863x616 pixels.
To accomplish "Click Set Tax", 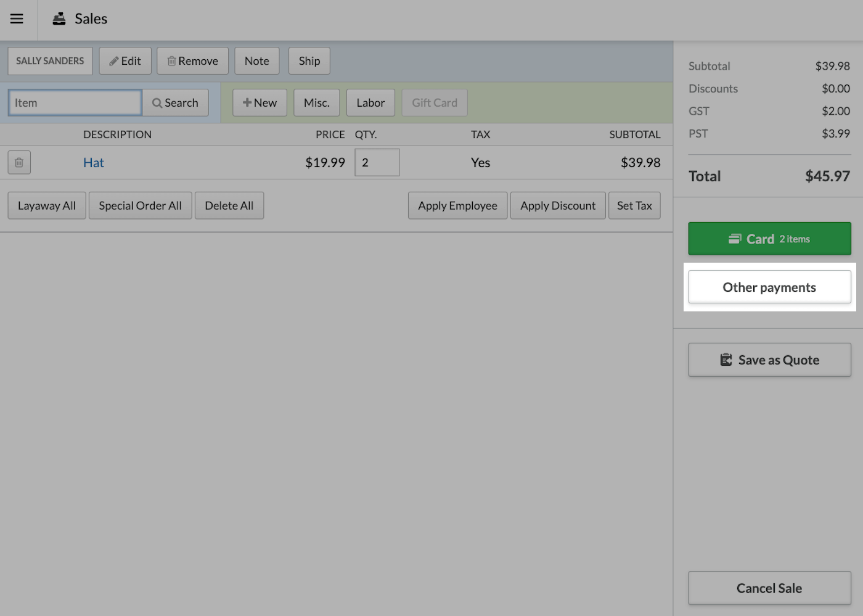I will click(634, 206).
